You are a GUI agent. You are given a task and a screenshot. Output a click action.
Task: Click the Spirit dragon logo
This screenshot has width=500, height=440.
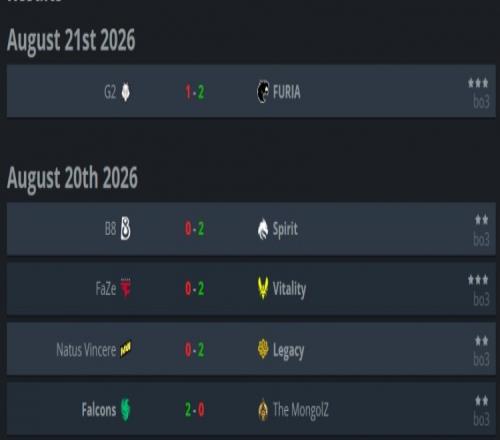tap(263, 229)
